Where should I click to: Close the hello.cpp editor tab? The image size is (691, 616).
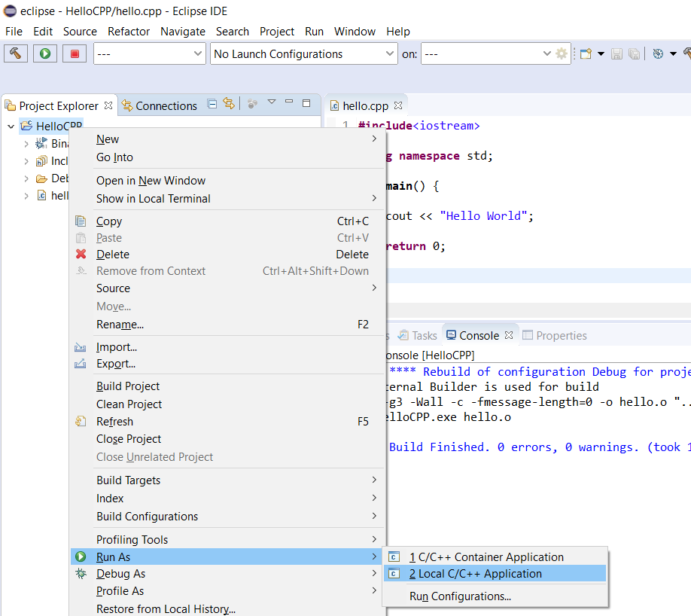point(398,105)
